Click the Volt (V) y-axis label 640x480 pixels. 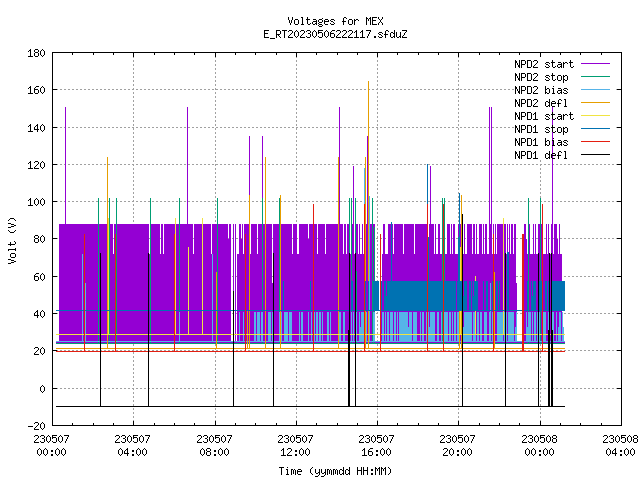[x=13, y=240]
